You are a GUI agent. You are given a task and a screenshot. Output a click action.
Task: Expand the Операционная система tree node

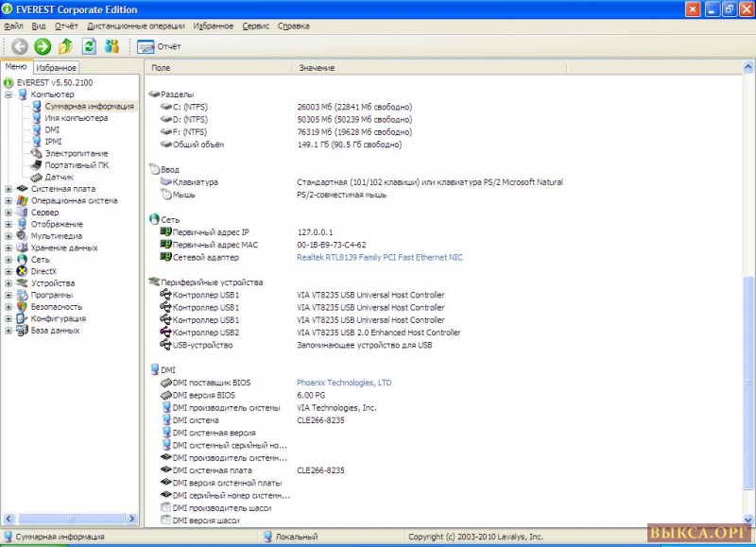(x=9, y=200)
